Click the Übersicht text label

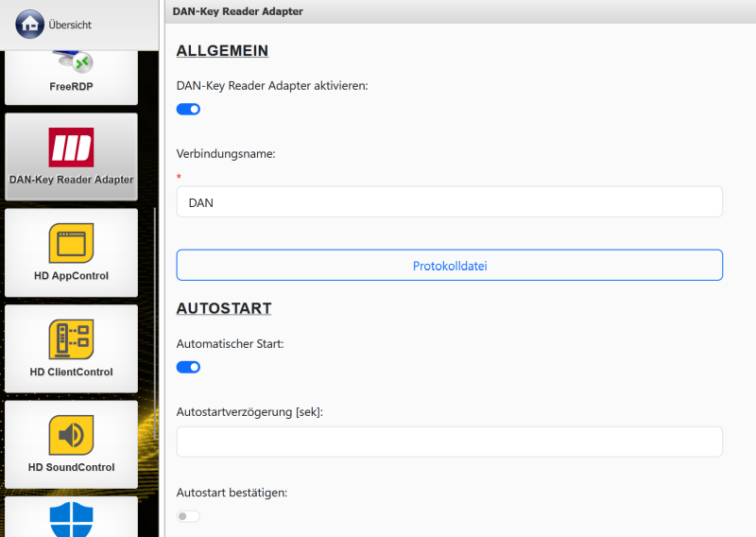70,25
